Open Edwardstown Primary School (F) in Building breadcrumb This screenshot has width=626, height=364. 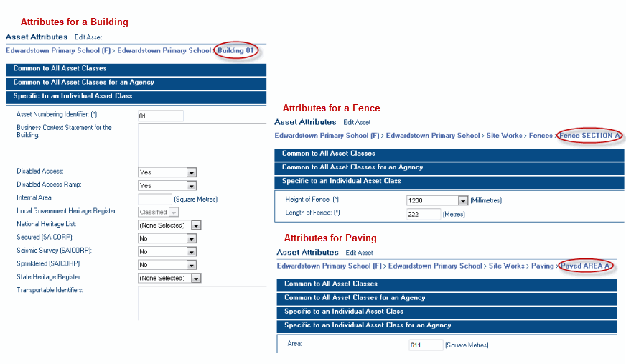(x=58, y=51)
